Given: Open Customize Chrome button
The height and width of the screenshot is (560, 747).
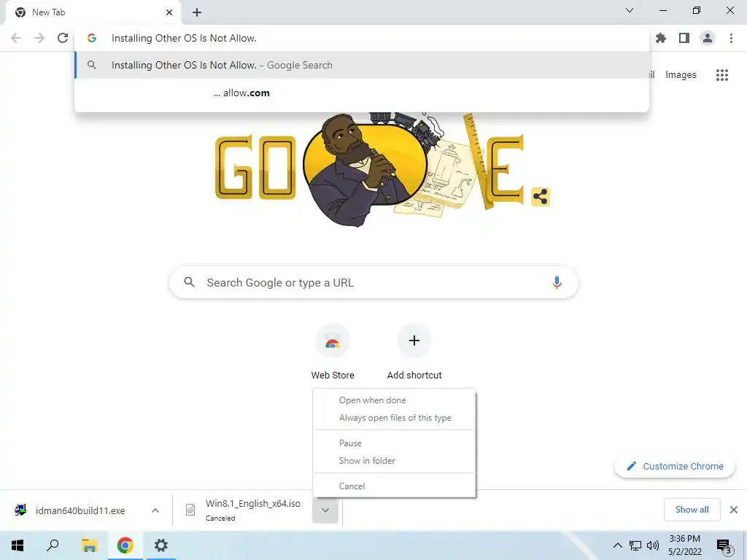Looking at the screenshot, I should [675, 466].
